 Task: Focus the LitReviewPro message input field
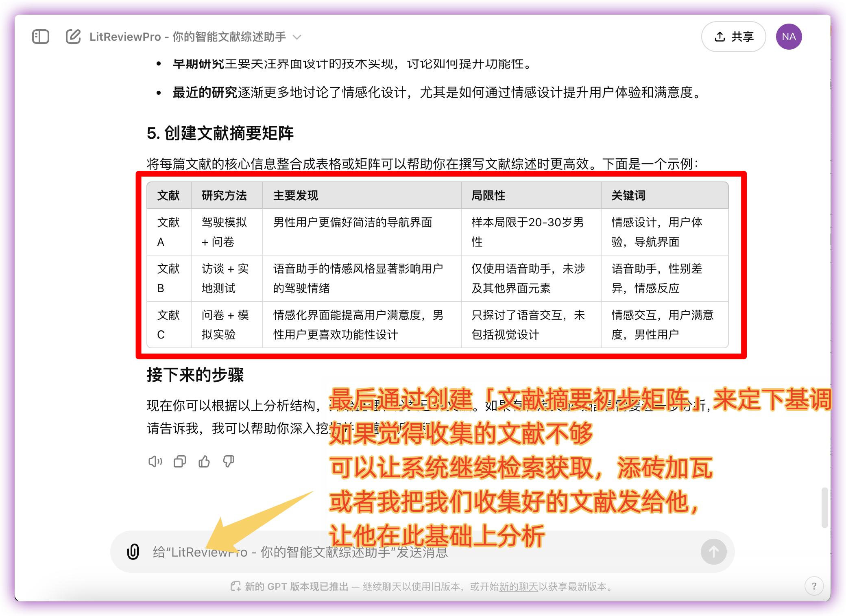pos(422,552)
